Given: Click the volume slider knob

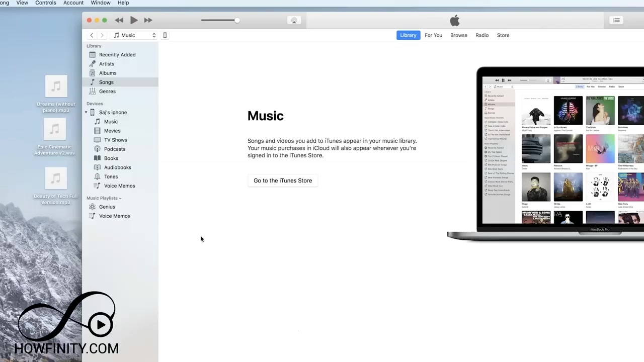Looking at the screenshot, I should coord(237,20).
